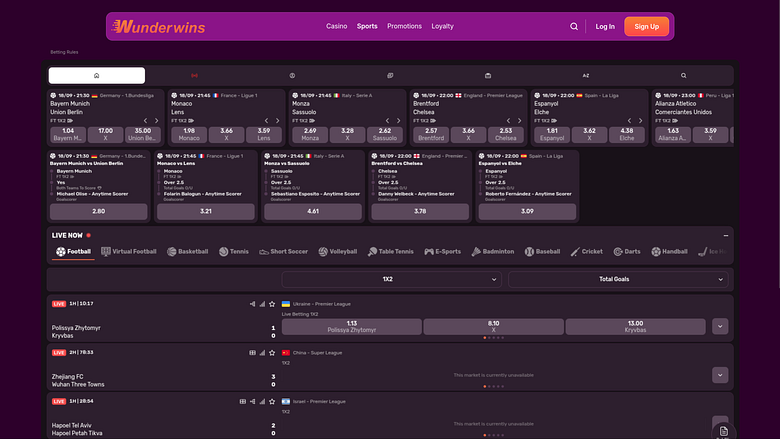Open scoreboard icon for Zhejiang FC match

252,352
